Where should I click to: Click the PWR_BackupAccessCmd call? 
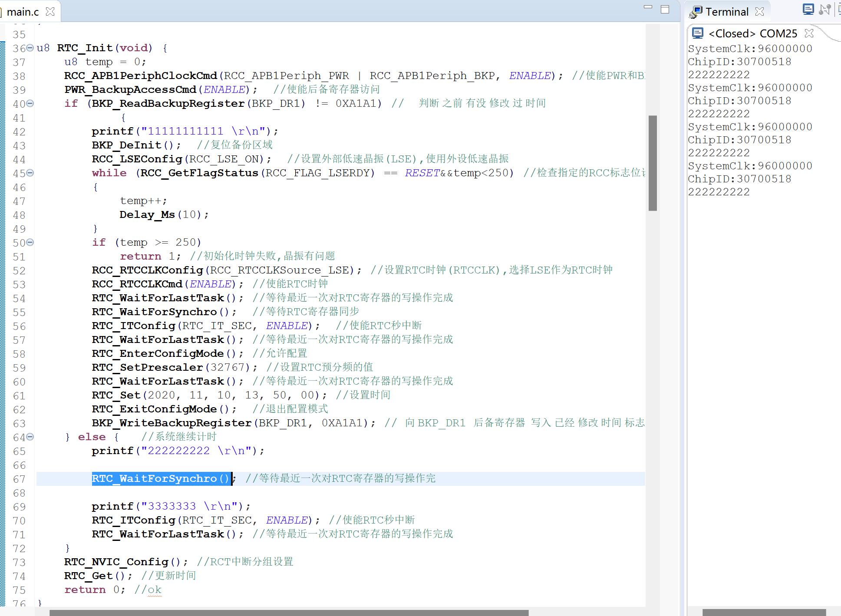[161, 89]
